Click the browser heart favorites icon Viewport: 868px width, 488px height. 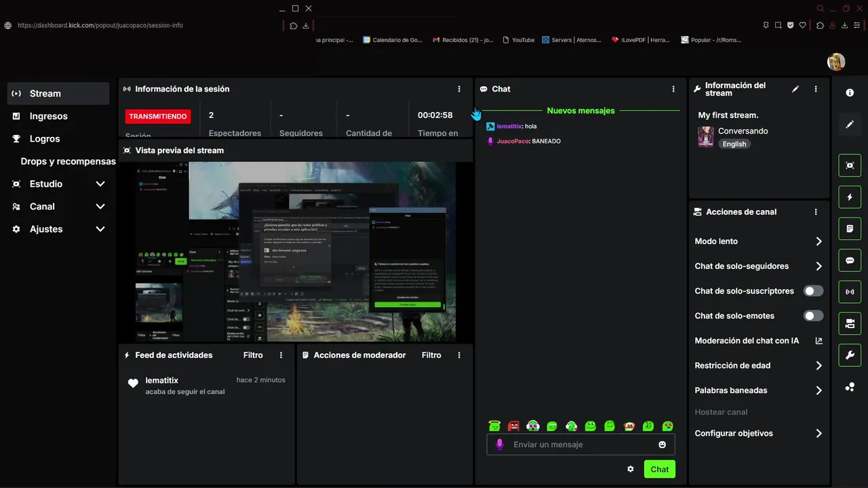pos(803,25)
